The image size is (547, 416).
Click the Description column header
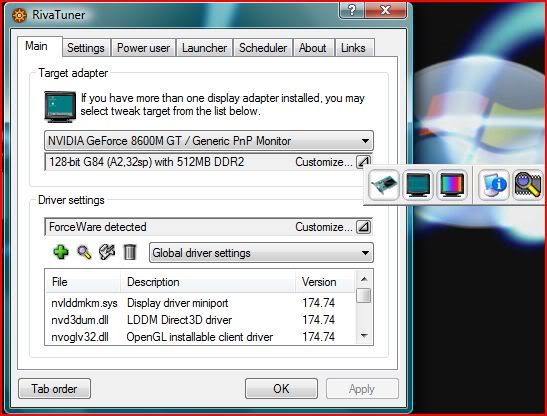pyautogui.click(x=208, y=282)
